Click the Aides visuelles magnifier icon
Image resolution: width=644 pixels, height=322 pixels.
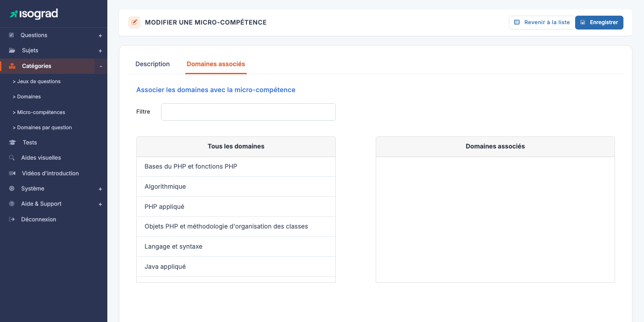[12, 158]
